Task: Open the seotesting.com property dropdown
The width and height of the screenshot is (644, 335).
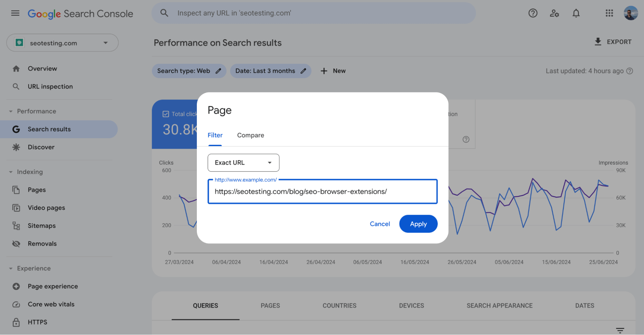Action: 62,43
